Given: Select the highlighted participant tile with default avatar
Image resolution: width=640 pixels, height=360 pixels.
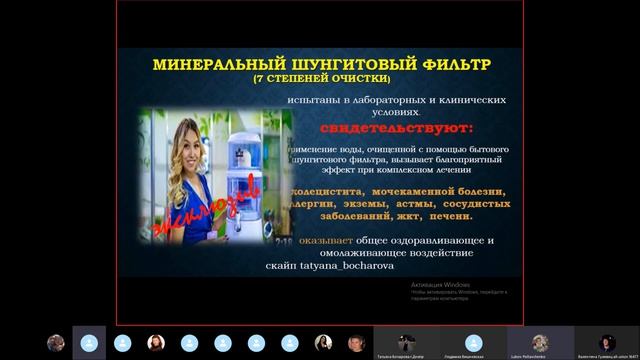Looking at the screenshot, I should pyautogui.click(x=89, y=343).
